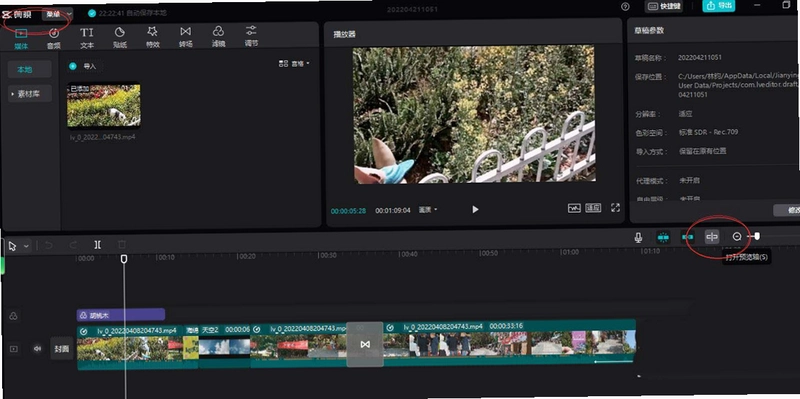The image size is (800, 399).
Task: Open the 菜单 dropdown menu
Action: [57, 14]
